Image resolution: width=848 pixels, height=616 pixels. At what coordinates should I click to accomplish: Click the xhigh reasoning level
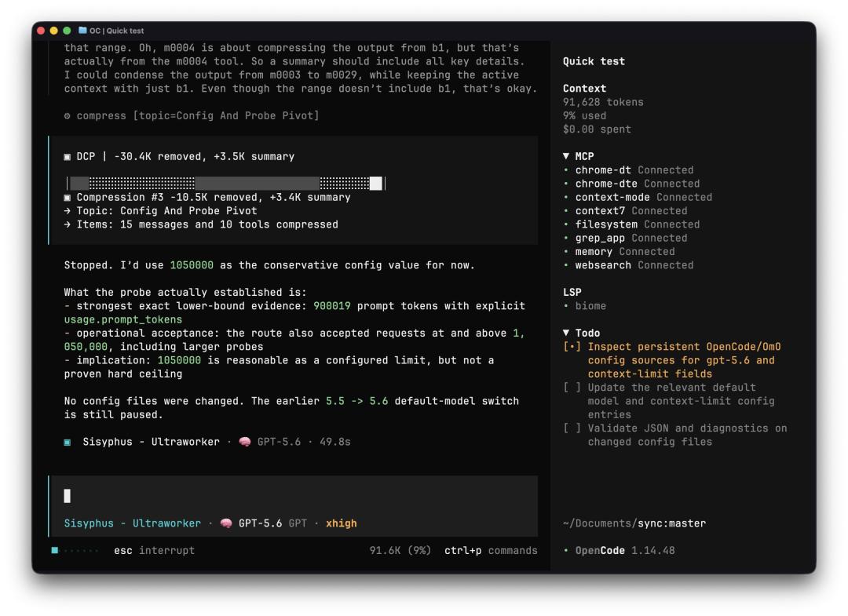[342, 523]
